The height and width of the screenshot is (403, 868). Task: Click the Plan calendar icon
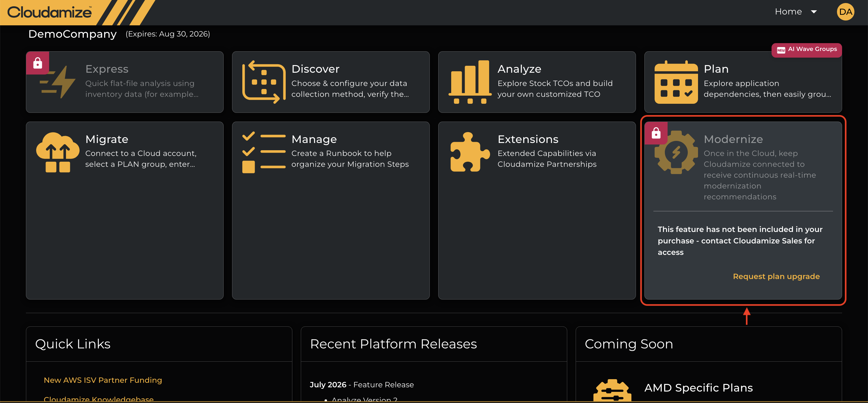point(676,82)
